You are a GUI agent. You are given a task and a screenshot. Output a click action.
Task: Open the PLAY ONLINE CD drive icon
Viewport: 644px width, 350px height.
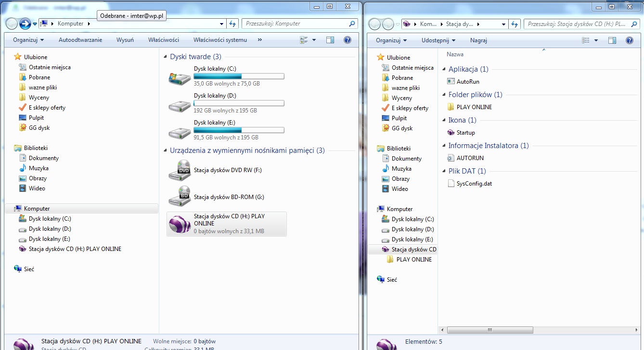[x=180, y=224]
